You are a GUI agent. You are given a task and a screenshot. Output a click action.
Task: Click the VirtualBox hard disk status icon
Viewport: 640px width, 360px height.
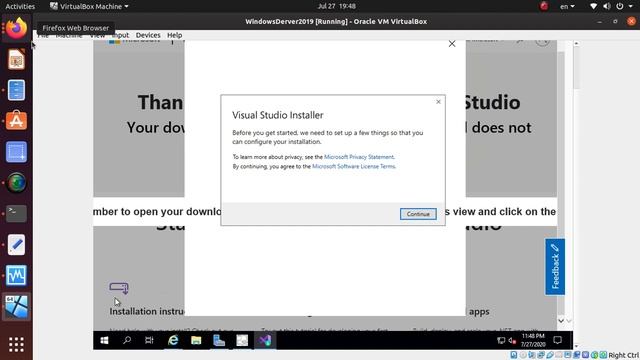(514, 355)
